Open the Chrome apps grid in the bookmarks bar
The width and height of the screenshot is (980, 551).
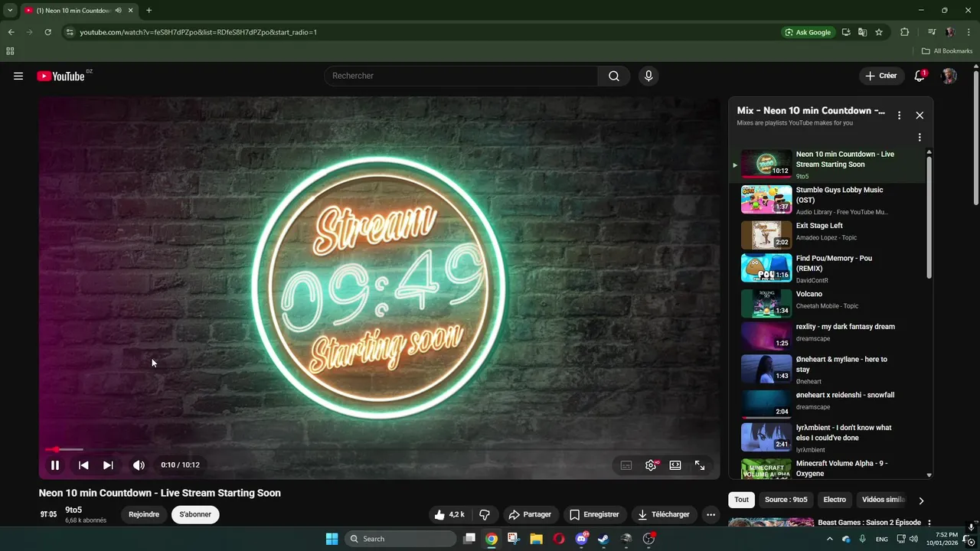[x=10, y=51]
